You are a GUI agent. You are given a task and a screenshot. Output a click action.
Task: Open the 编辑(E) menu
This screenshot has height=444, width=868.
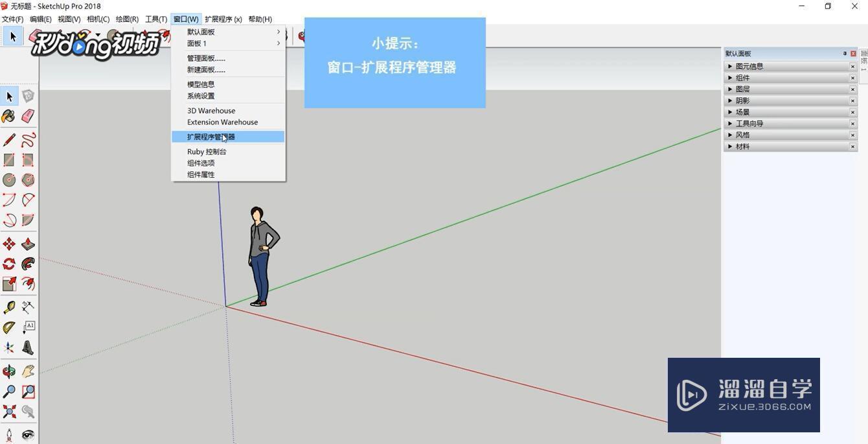[40, 19]
